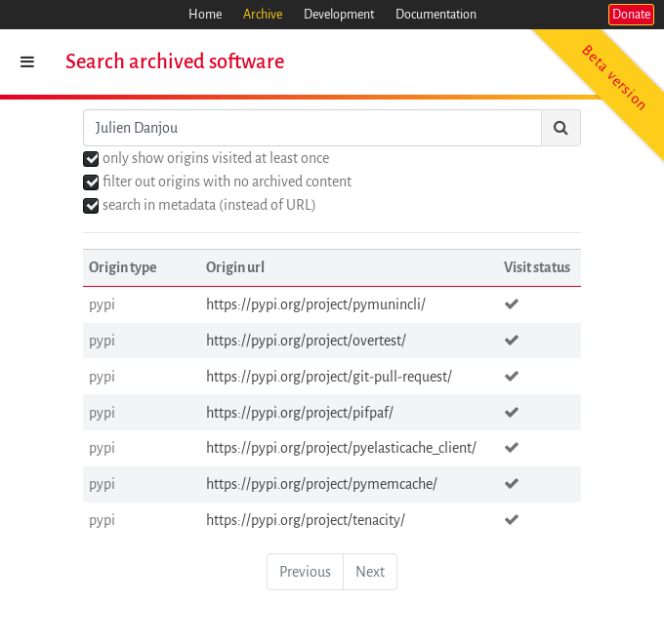Click the magnifying glass search button

(560, 128)
